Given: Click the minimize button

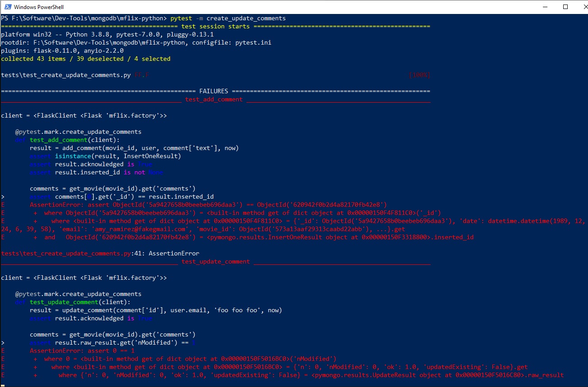Looking at the screenshot, I should pos(544,7).
